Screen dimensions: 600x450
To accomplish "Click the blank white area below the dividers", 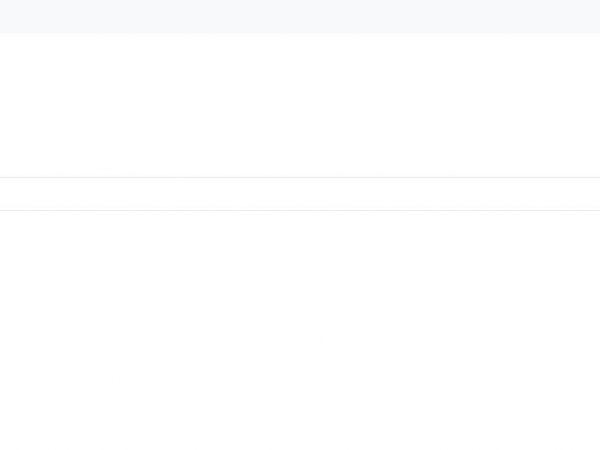I will click(x=300, y=331).
